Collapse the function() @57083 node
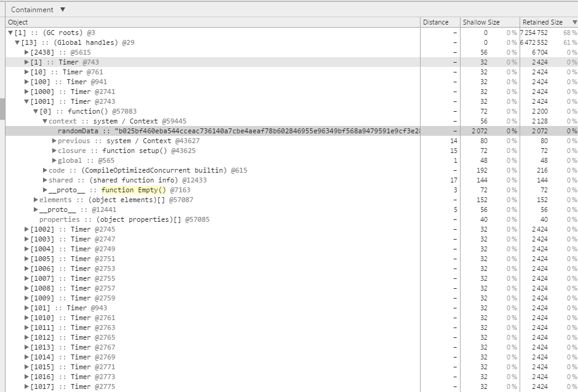Image resolution: width=578 pixels, height=392 pixels. tap(36, 111)
